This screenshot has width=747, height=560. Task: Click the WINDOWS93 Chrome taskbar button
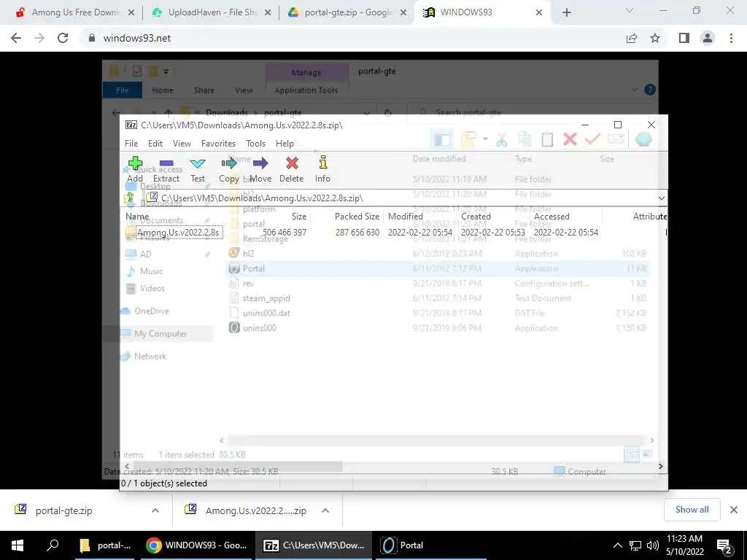click(197, 545)
